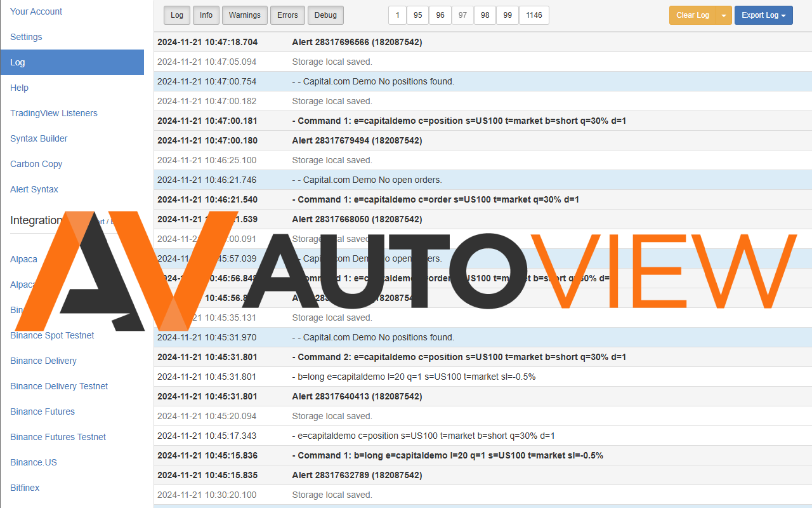Screen dimensions: 812x508
Task: Open the Help page
Action: (x=19, y=87)
